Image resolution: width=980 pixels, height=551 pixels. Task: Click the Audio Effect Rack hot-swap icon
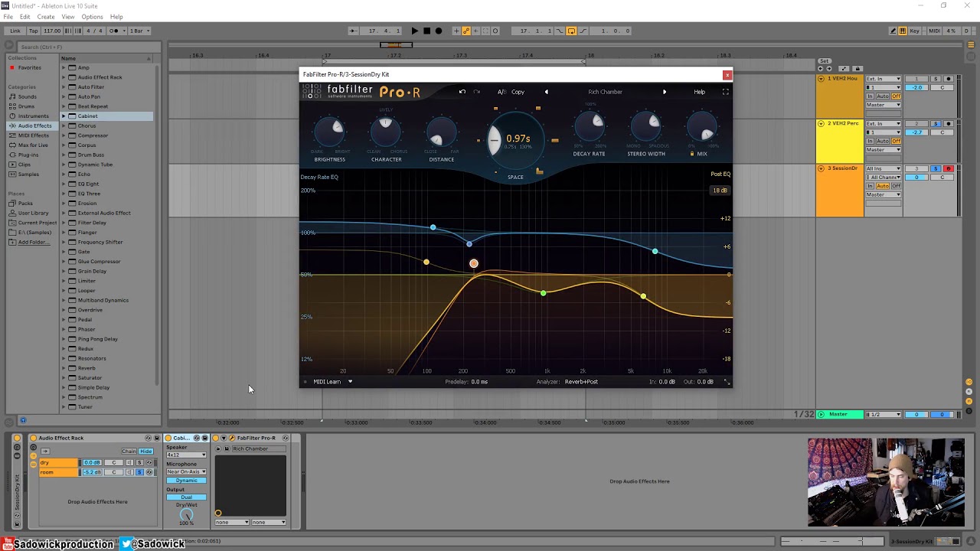(148, 438)
